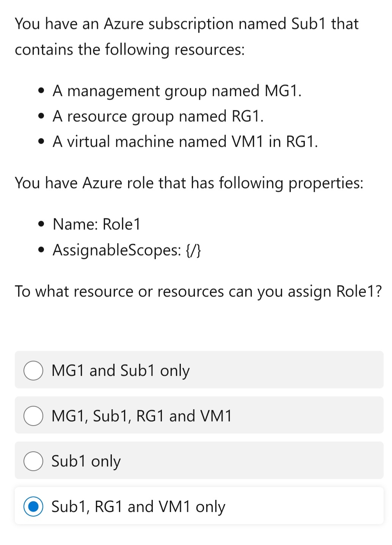Click the bullet item mentioning management group MG1
The image size is (392, 545).
pos(178,91)
